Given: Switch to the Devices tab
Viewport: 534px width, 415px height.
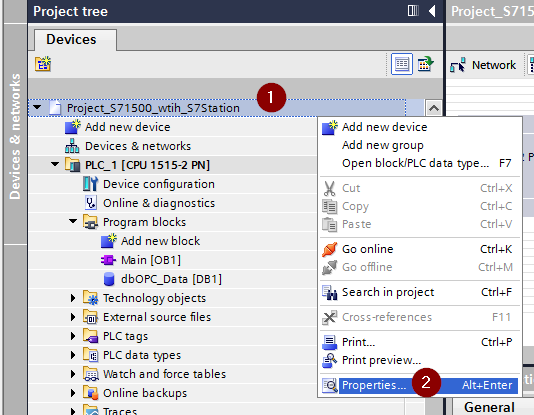Looking at the screenshot, I should click(75, 39).
